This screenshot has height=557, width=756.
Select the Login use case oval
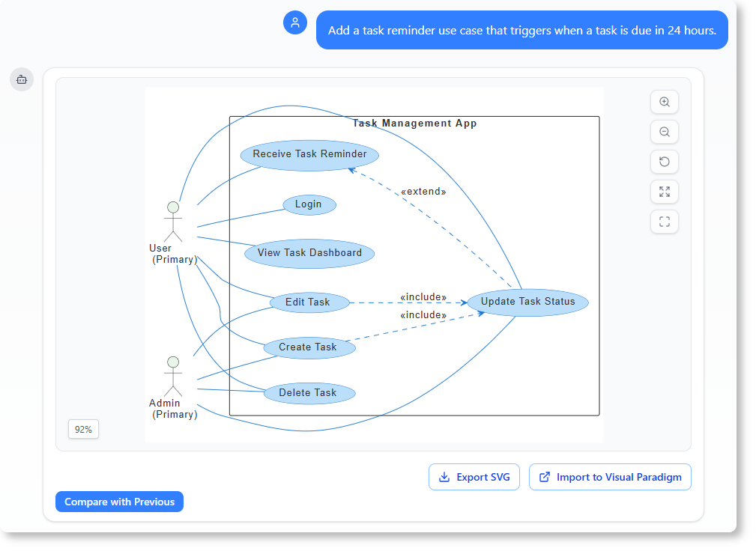coord(309,204)
